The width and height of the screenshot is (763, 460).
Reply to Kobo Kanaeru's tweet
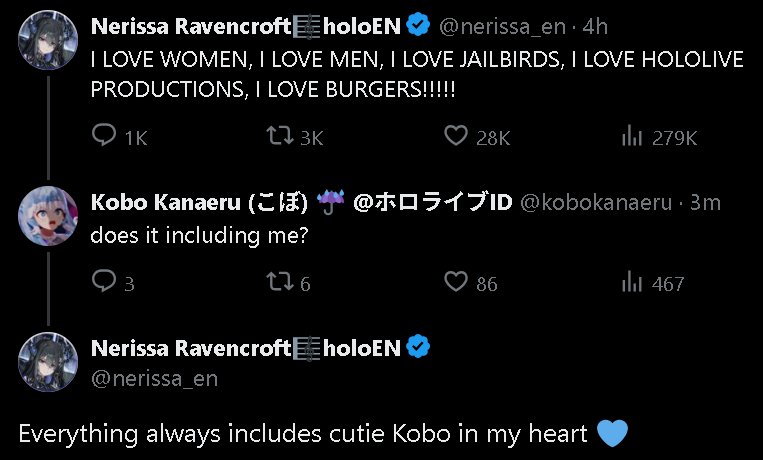[x=104, y=282]
